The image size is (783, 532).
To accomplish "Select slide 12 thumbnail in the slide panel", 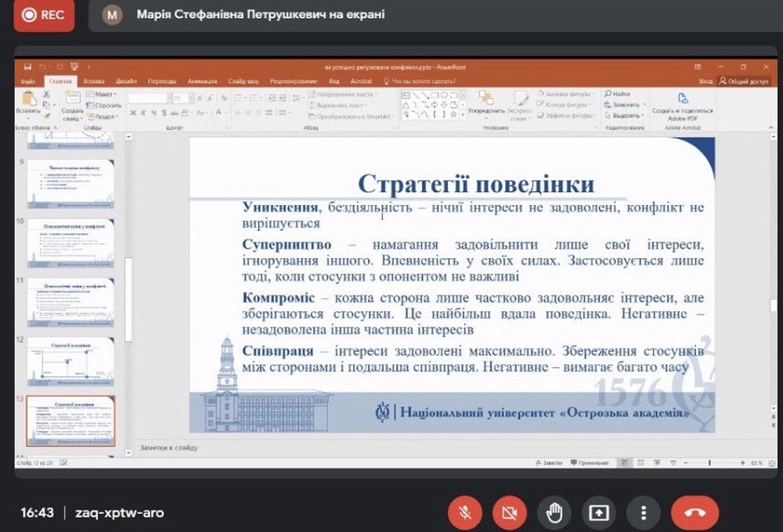I will (71, 361).
